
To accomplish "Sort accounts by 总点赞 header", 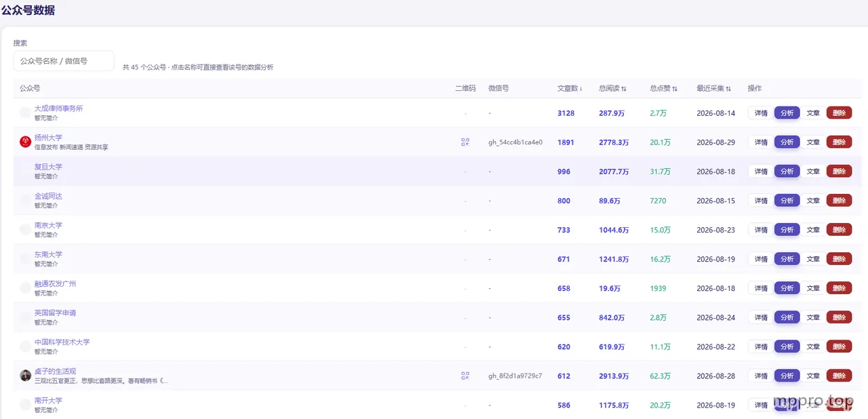I will 663,89.
